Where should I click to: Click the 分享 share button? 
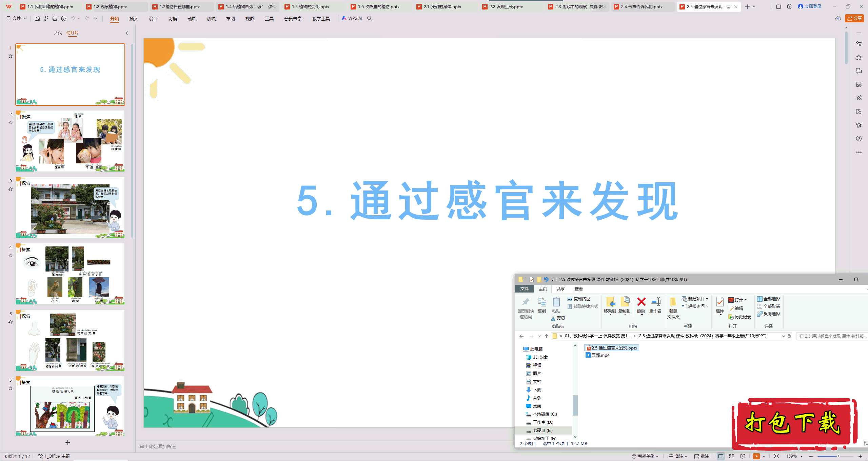pyautogui.click(x=854, y=18)
